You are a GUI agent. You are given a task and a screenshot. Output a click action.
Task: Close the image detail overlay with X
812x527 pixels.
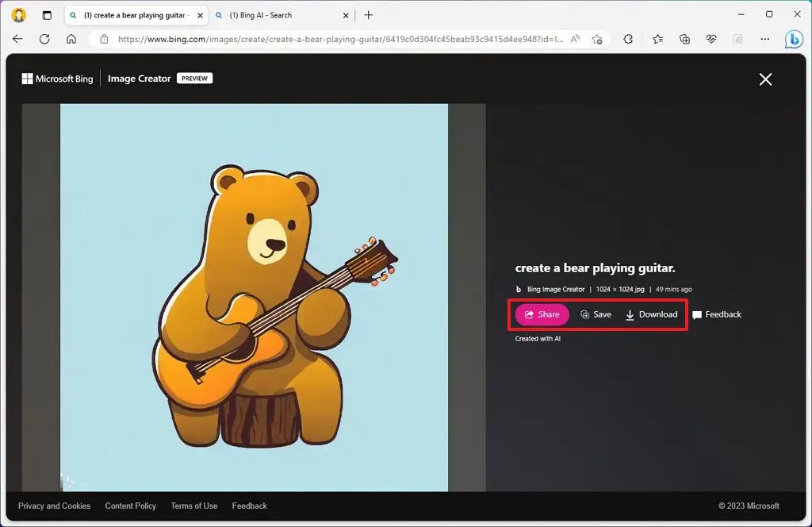click(765, 79)
